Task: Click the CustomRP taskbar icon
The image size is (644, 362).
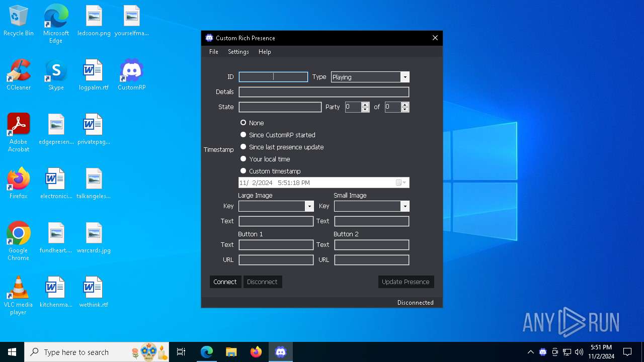Action: (281, 352)
